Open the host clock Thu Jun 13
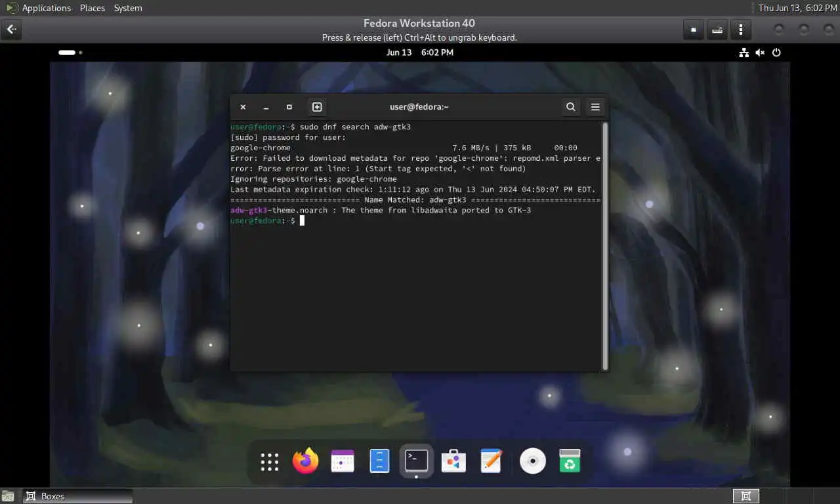Viewport: 840px width, 504px height. pos(797,8)
